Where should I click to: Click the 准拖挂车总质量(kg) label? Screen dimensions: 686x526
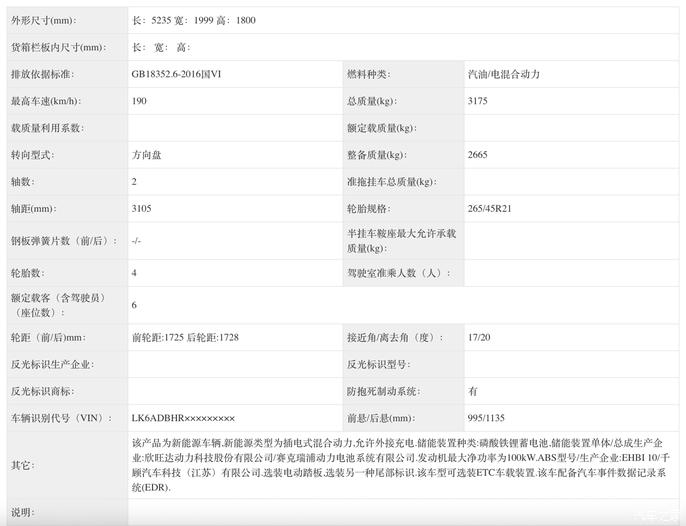392,182
